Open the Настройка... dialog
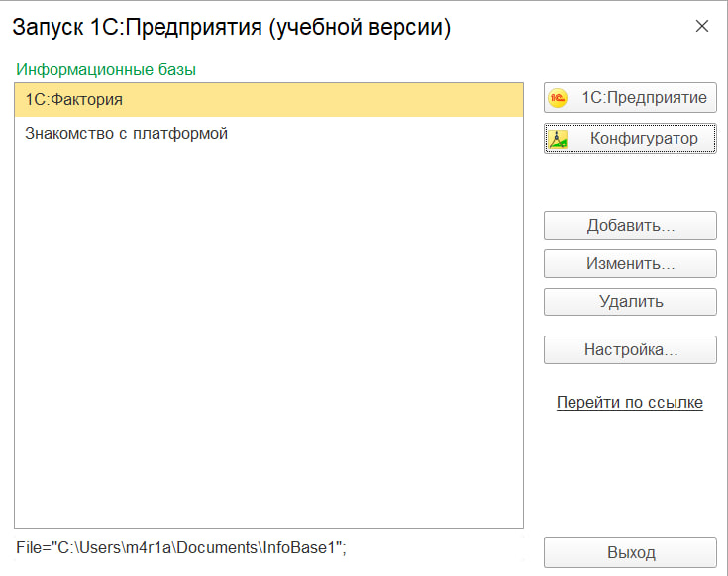 (630, 349)
